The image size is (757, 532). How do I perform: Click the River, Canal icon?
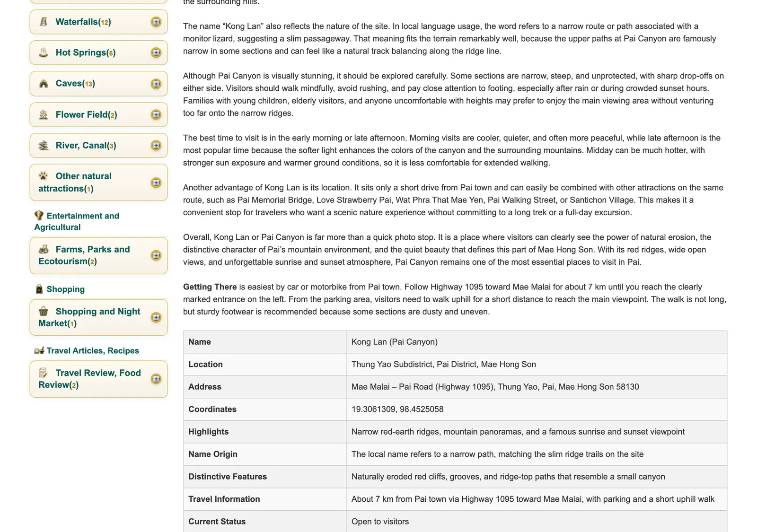pyautogui.click(x=44, y=145)
